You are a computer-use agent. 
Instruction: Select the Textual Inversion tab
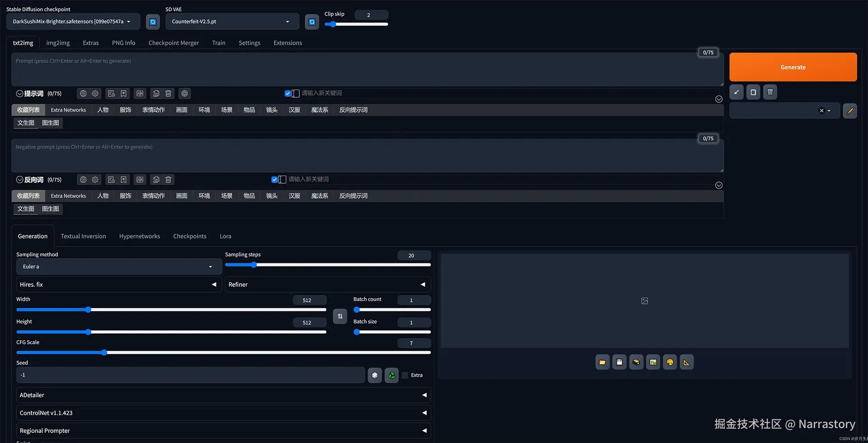(83, 236)
